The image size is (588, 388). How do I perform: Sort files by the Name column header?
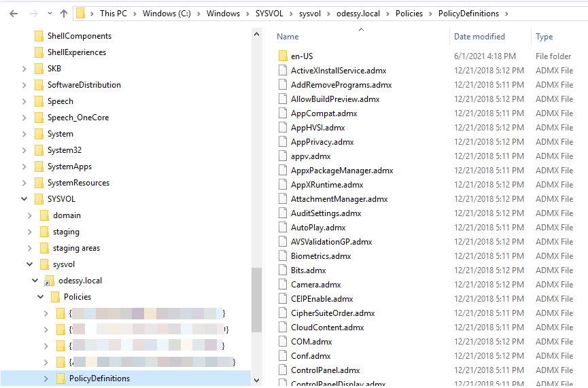(x=288, y=37)
